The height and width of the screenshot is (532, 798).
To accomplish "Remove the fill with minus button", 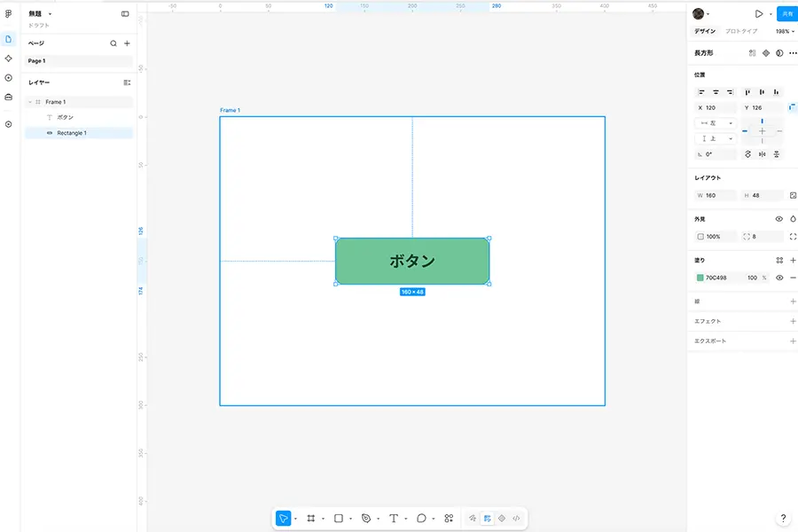I will 793,278.
